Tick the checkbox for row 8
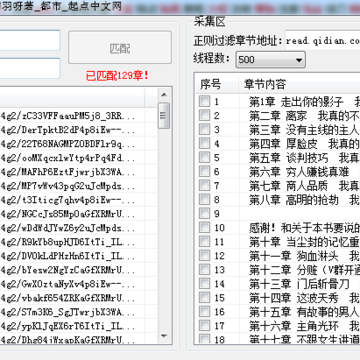The width and height of the screenshot is (360, 360). pos(204,199)
